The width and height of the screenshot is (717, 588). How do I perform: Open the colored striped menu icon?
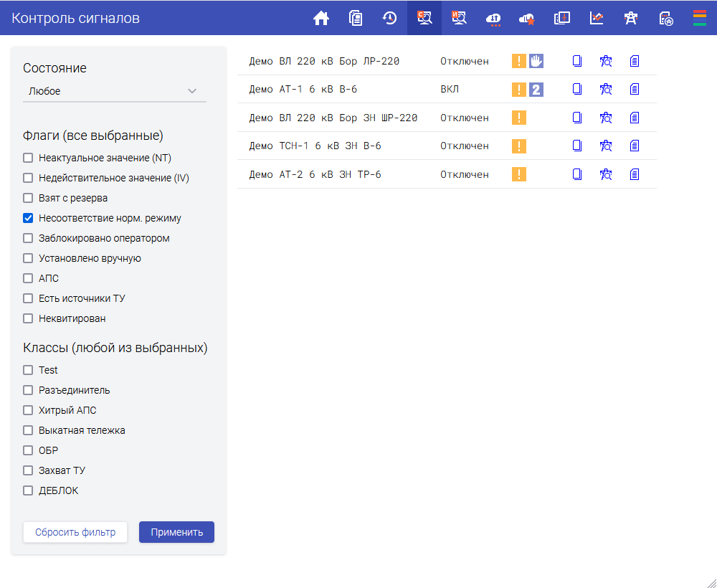(x=700, y=19)
